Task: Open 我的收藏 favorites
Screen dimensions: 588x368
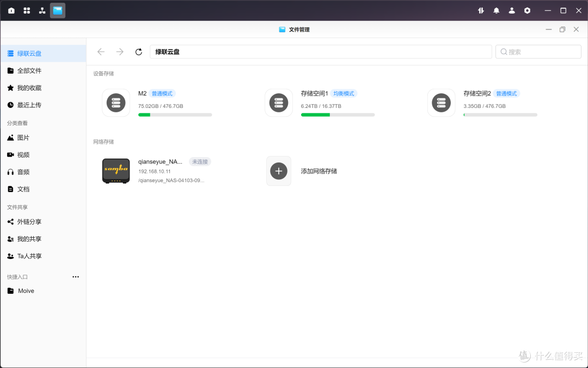Action: [43, 88]
